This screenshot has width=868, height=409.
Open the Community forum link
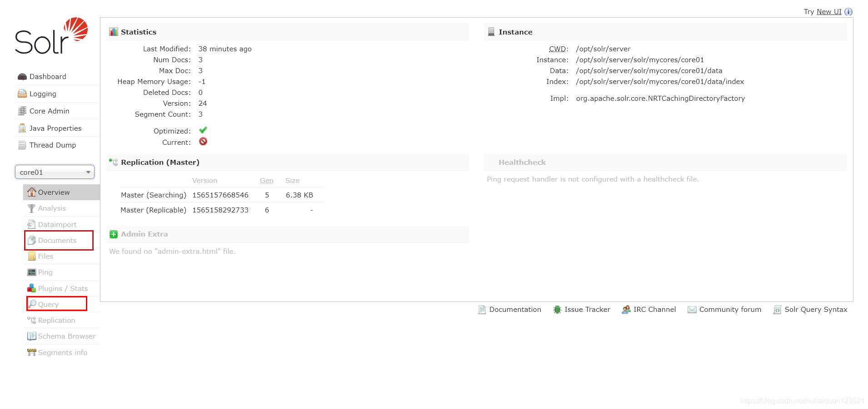click(x=730, y=310)
